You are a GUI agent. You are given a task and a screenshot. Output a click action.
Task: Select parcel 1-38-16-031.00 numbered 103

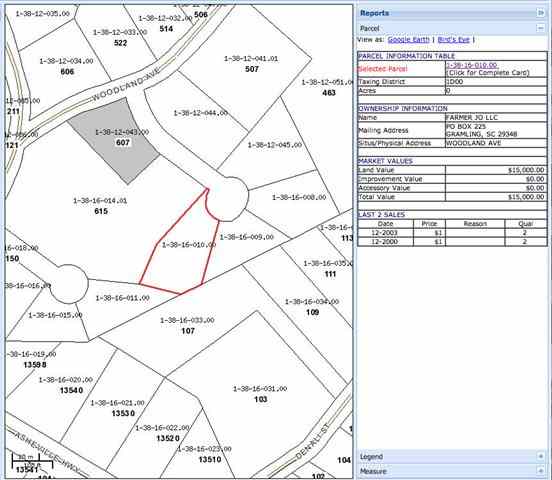click(261, 394)
